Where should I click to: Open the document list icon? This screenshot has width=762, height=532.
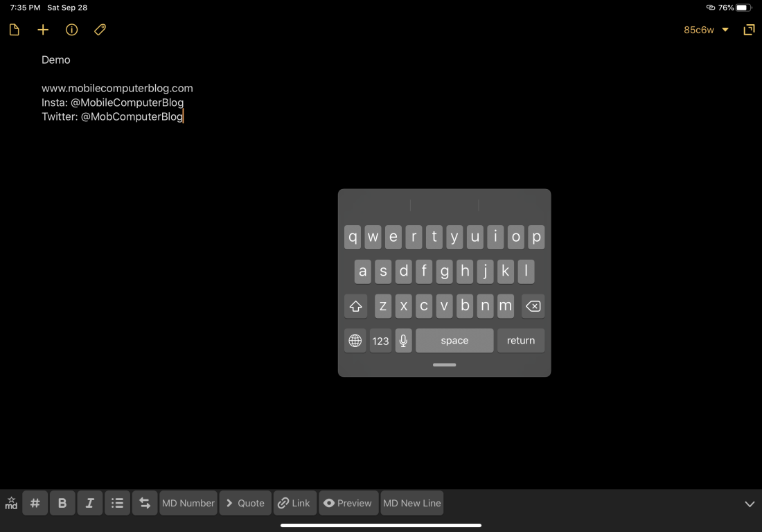(14, 30)
